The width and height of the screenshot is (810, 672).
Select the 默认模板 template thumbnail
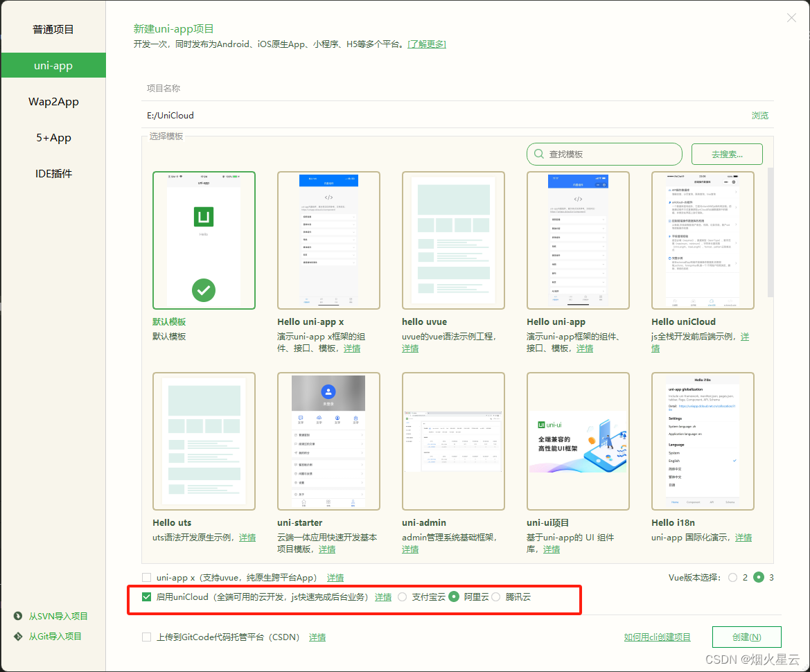(204, 240)
